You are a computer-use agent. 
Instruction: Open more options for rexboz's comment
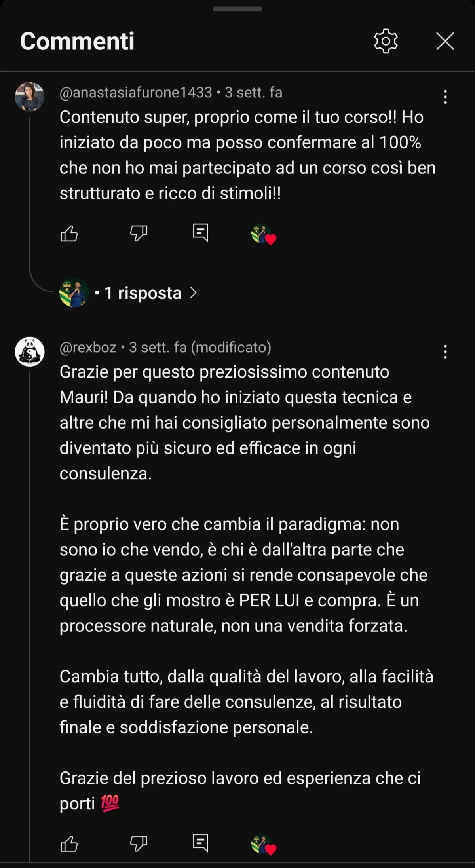(445, 351)
